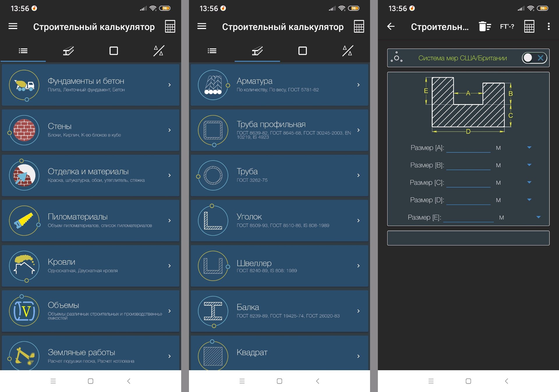Open Балка I-beam icon

tap(213, 311)
